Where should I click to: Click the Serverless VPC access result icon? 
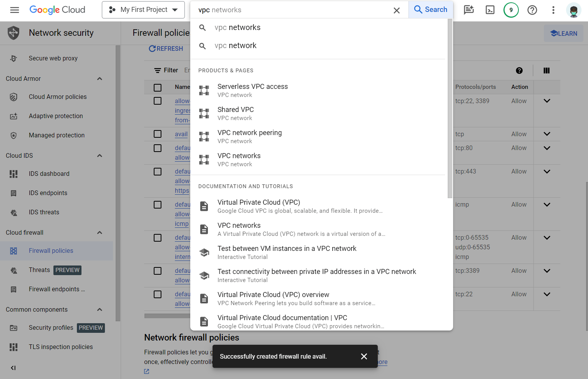[204, 90]
